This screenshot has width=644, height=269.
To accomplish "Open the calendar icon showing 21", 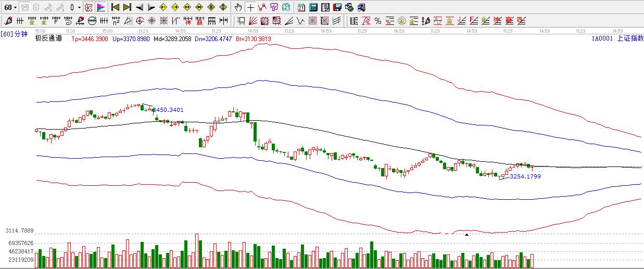I will pyautogui.click(x=301, y=7).
